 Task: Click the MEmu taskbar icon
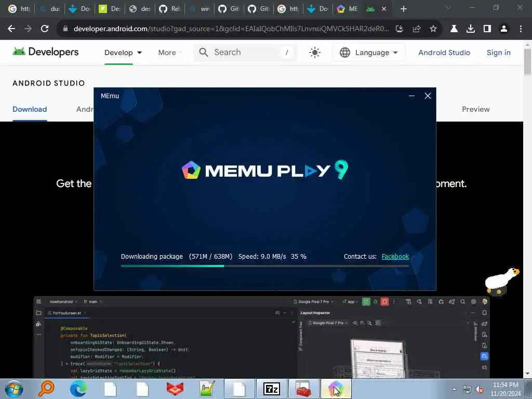click(336, 389)
